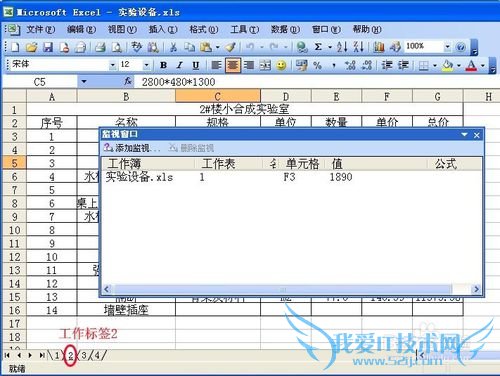Switch to sheet tab 4
The height and width of the screenshot is (376, 500).
click(97, 355)
